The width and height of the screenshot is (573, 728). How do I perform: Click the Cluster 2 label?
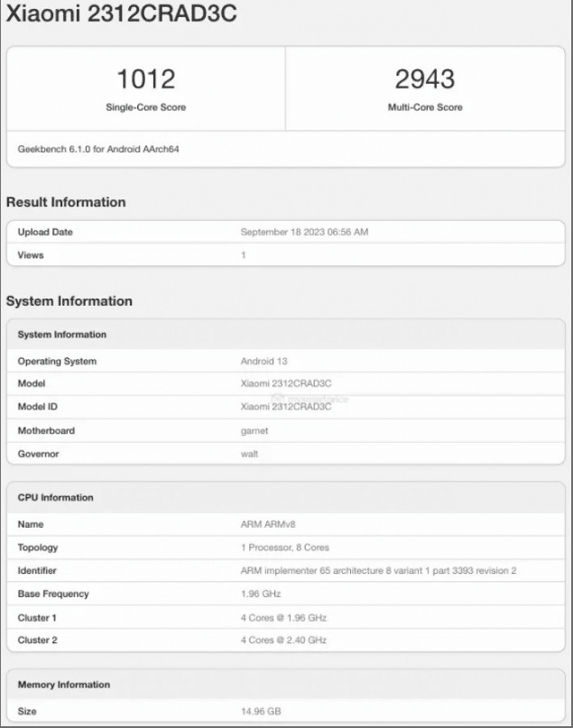point(37,640)
